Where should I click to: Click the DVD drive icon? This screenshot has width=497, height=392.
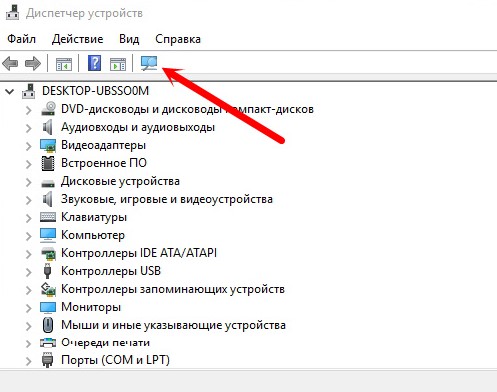tap(48, 109)
